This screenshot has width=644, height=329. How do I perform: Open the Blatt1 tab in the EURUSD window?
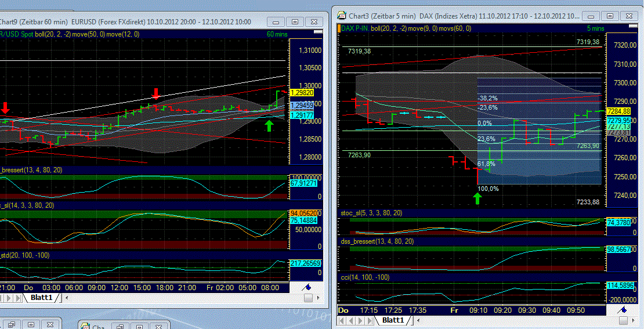(41, 297)
